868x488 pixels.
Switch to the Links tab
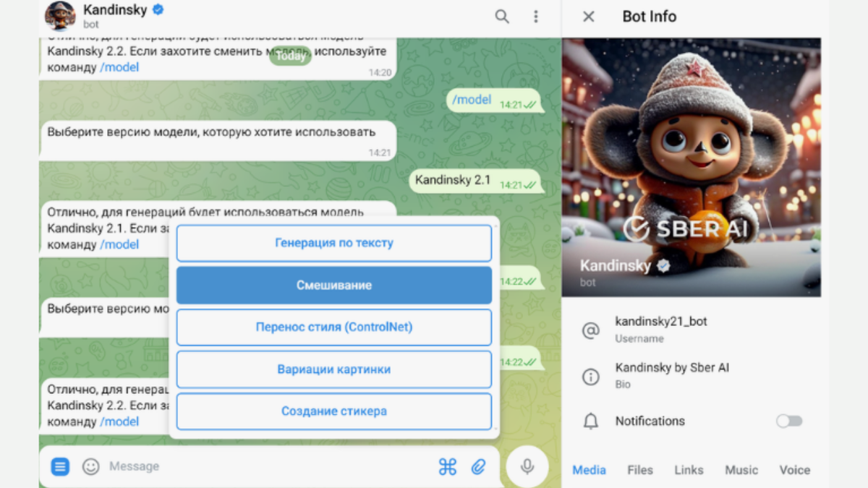(689, 470)
